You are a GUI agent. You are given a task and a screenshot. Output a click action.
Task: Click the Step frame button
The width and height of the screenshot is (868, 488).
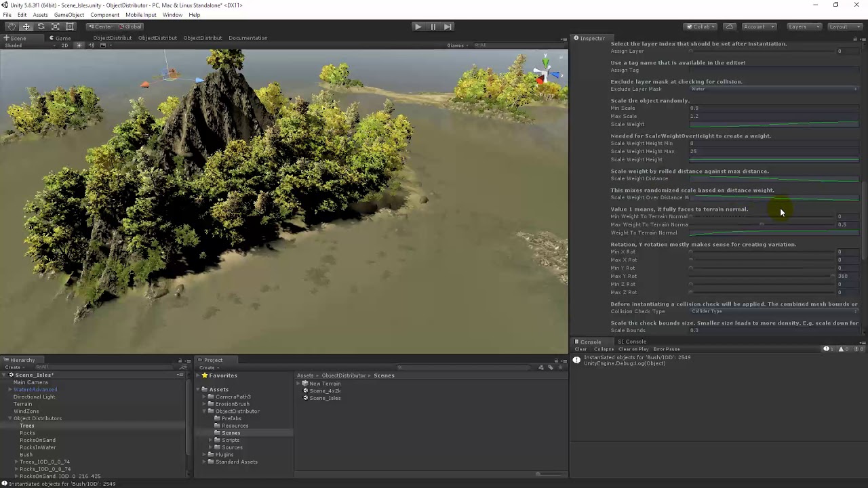[x=448, y=26]
